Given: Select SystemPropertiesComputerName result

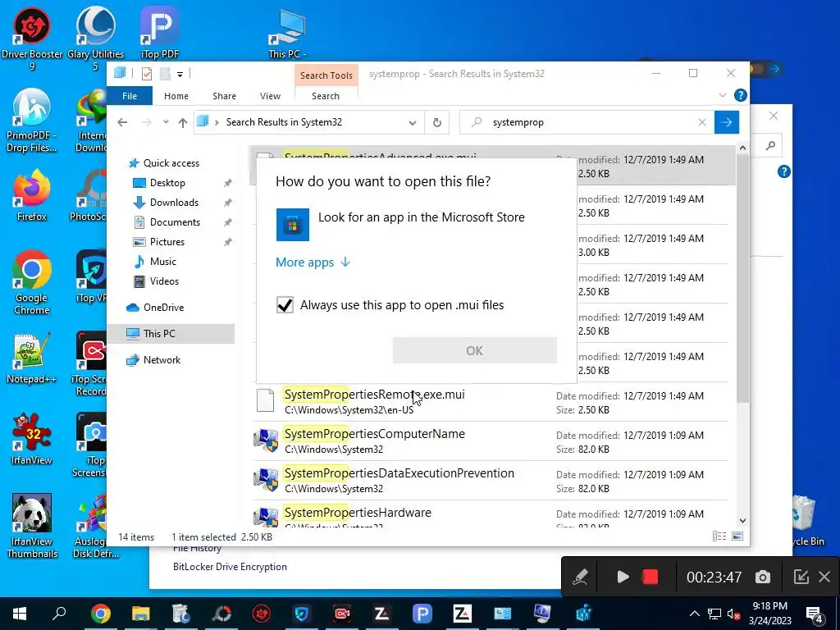Looking at the screenshot, I should (x=490, y=441).
